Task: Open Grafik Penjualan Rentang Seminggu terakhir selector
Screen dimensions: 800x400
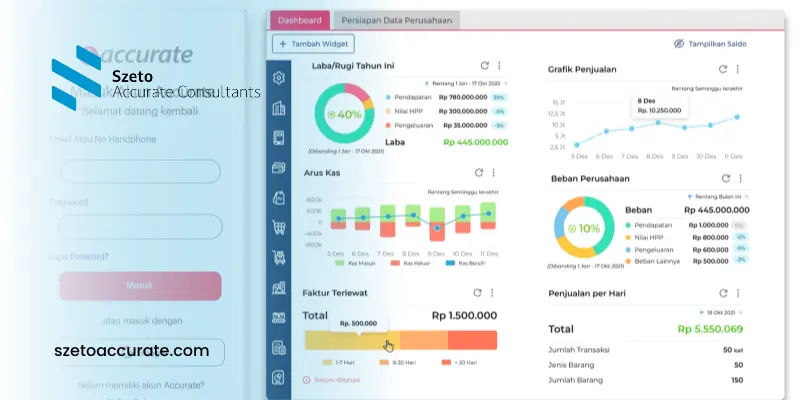Action: (x=707, y=88)
